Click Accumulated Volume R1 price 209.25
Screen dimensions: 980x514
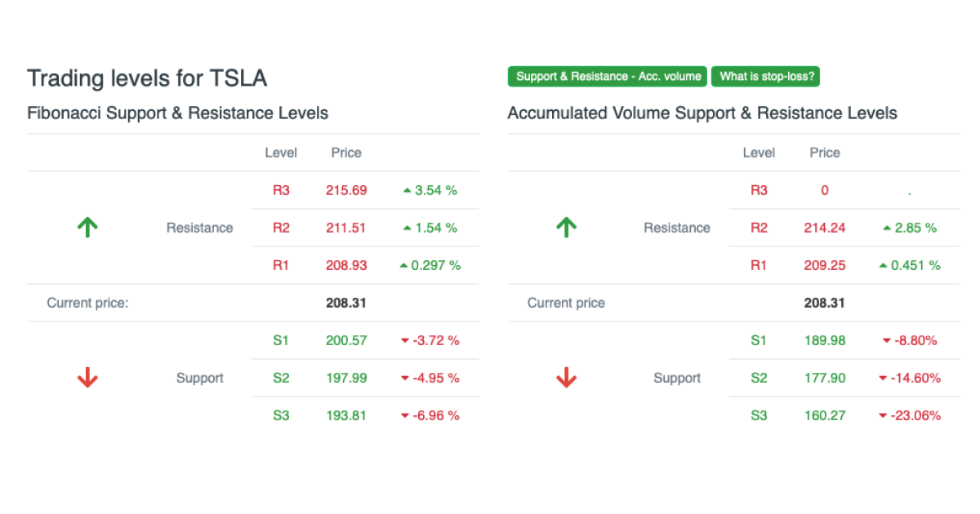825,265
